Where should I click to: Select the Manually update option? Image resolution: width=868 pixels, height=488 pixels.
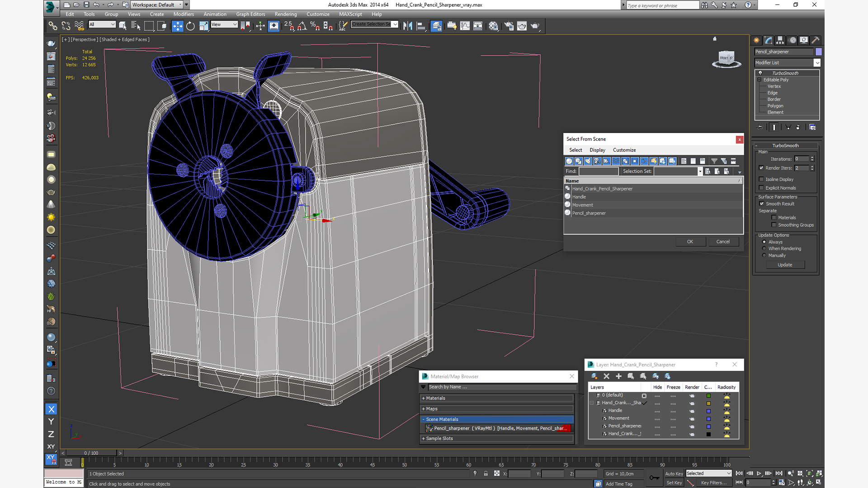tap(764, 255)
